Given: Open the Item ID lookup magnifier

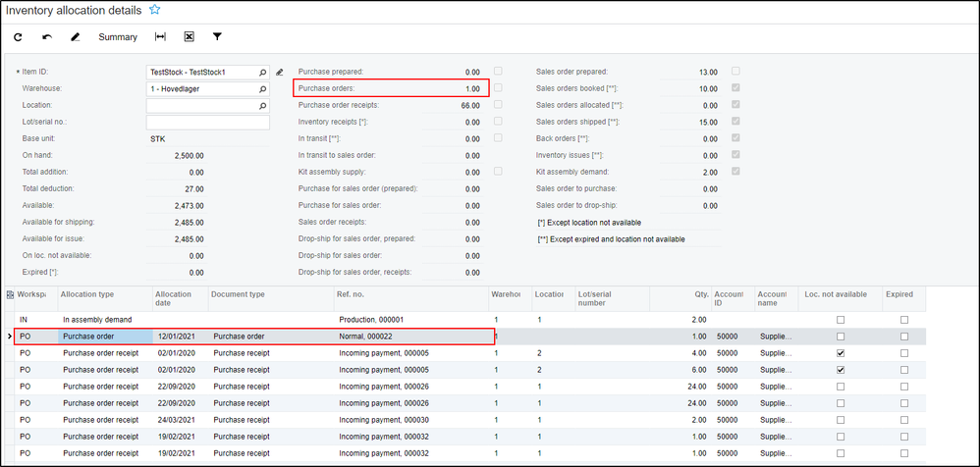Looking at the screenshot, I should pyautogui.click(x=263, y=72).
